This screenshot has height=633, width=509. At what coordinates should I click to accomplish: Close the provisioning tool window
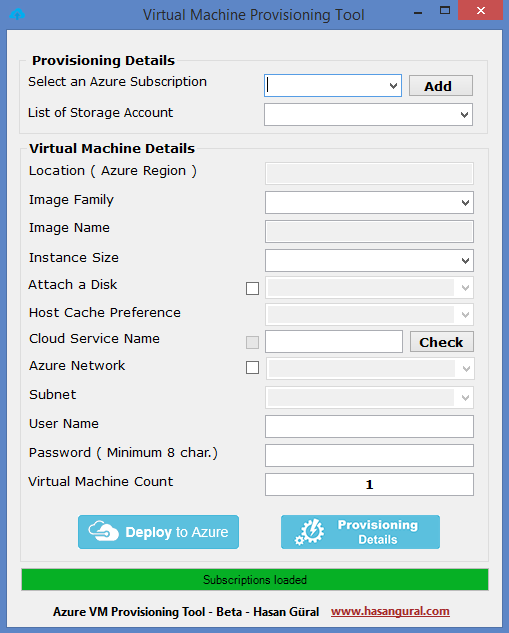click(x=480, y=10)
